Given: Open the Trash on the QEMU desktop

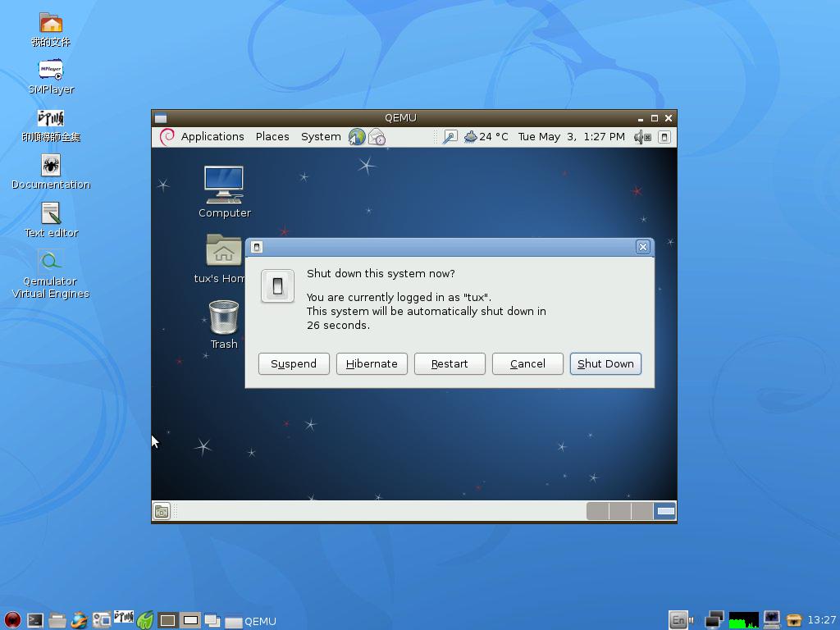Looking at the screenshot, I should (x=222, y=316).
